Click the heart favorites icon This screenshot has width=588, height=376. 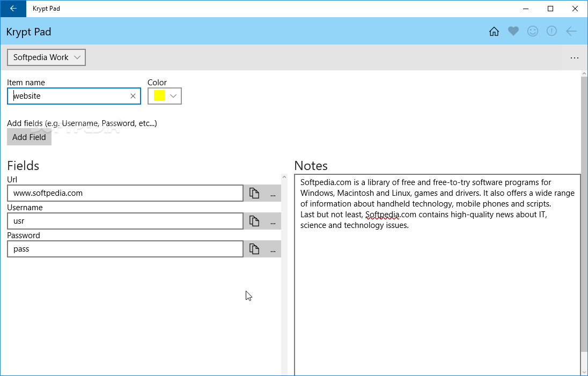[x=513, y=32]
